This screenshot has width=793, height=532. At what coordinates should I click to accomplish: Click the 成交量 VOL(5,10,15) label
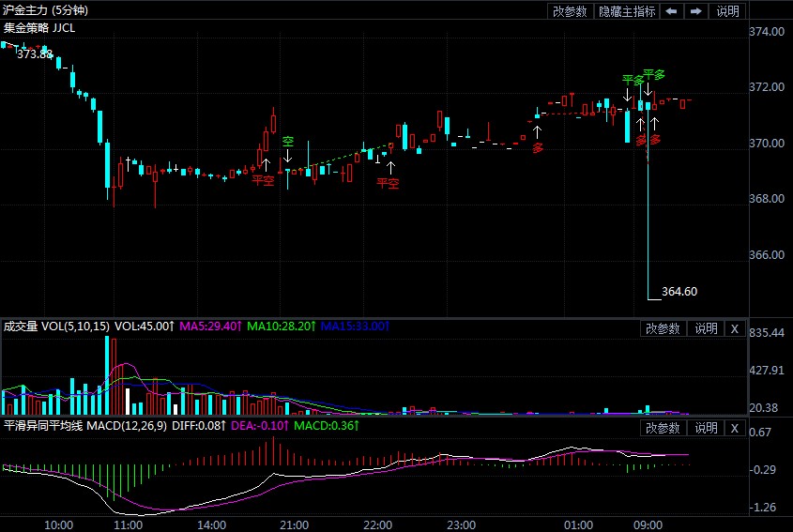click(x=56, y=327)
